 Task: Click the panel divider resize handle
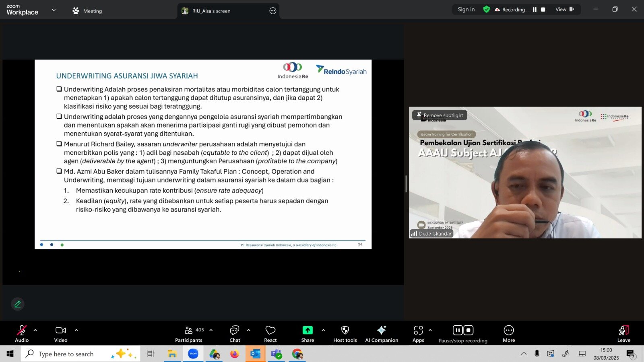[x=406, y=184]
